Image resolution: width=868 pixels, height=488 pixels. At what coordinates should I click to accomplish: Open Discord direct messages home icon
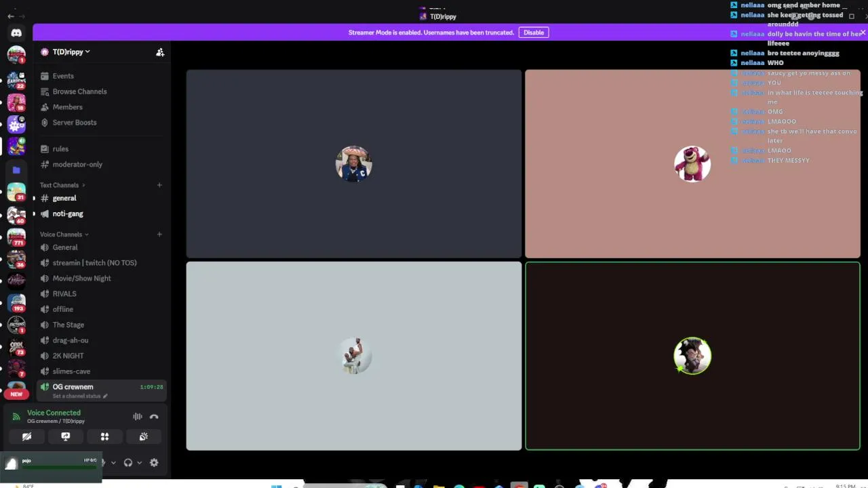pyautogui.click(x=16, y=33)
